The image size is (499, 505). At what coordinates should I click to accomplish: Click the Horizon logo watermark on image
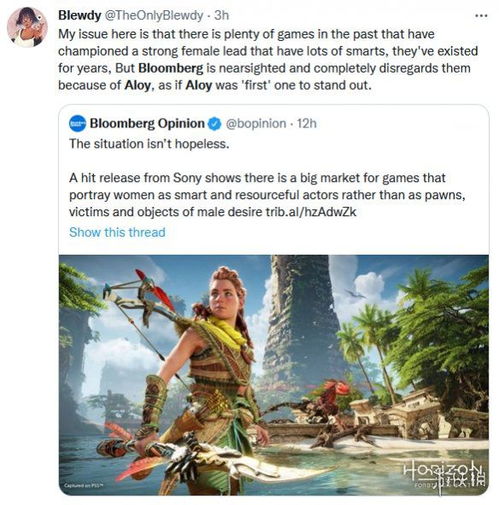click(x=444, y=473)
